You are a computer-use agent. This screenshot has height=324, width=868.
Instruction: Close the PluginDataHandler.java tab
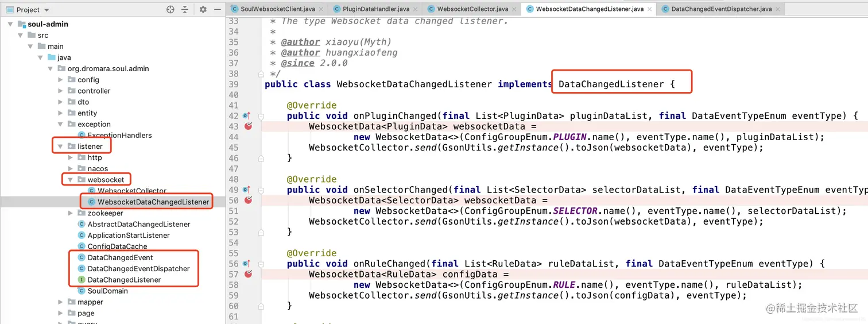(415, 9)
